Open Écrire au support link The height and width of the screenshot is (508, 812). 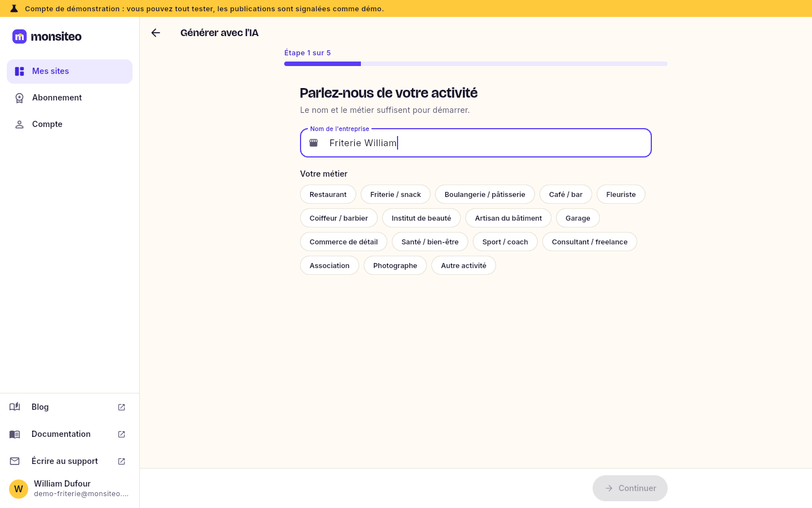click(x=69, y=461)
